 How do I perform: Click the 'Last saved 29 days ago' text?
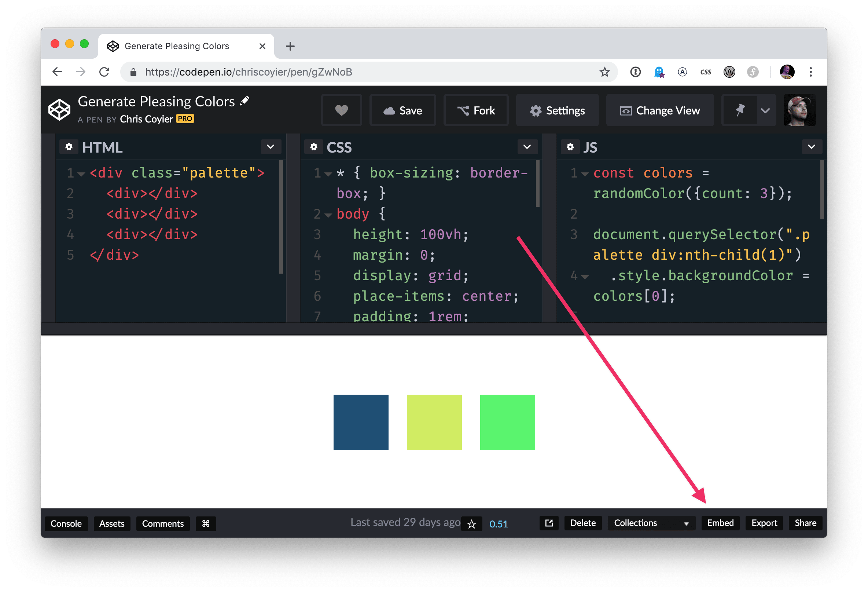pyautogui.click(x=405, y=522)
